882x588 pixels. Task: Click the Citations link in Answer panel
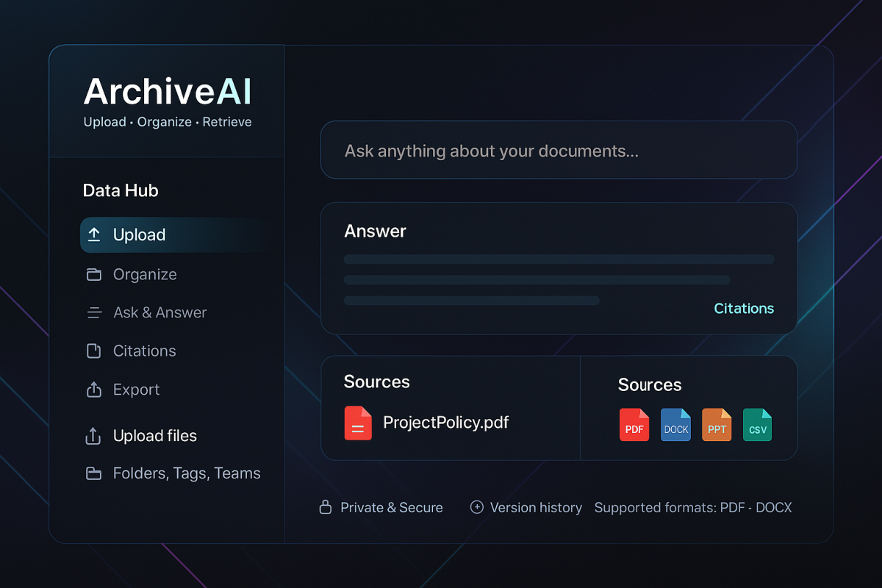pos(744,309)
